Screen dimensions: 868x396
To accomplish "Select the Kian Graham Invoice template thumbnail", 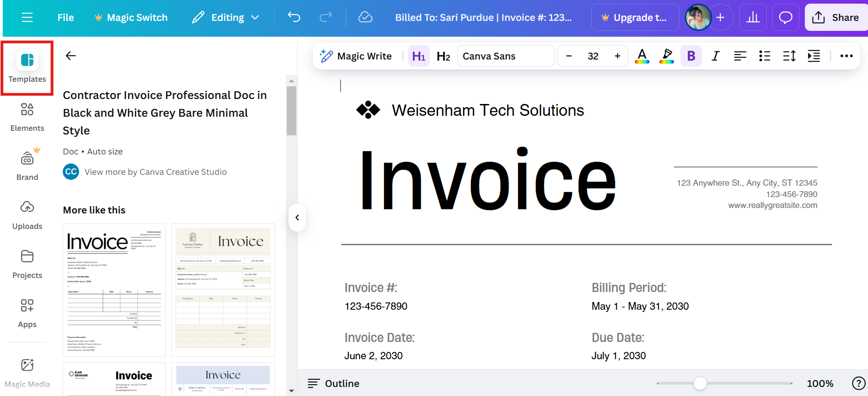I will (114, 379).
